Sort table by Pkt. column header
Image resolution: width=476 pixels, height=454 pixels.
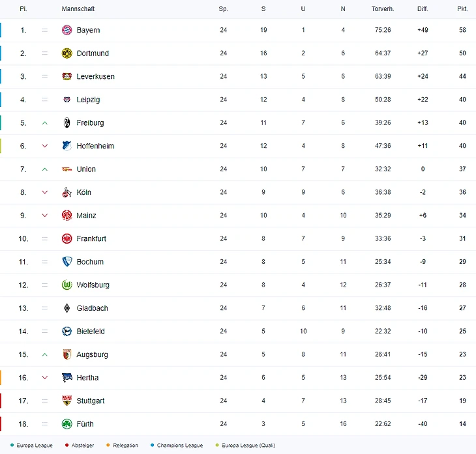pyautogui.click(x=462, y=9)
